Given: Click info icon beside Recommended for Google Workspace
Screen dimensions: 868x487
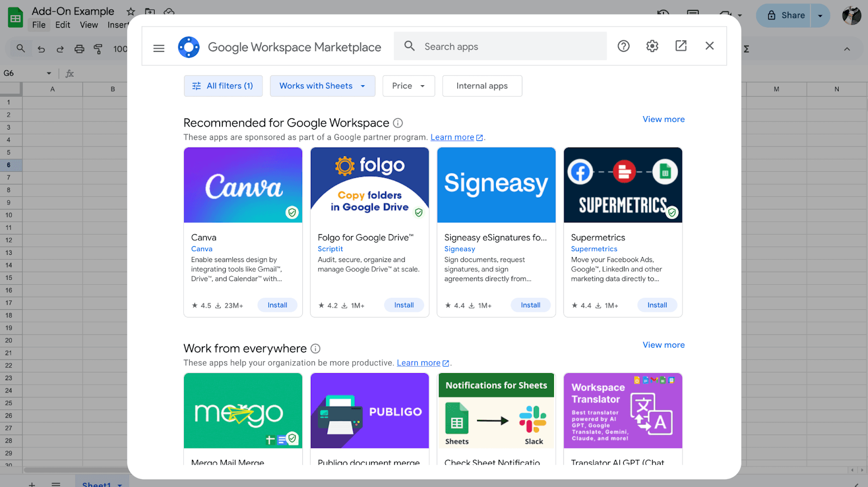Looking at the screenshot, I should (398, 123).
